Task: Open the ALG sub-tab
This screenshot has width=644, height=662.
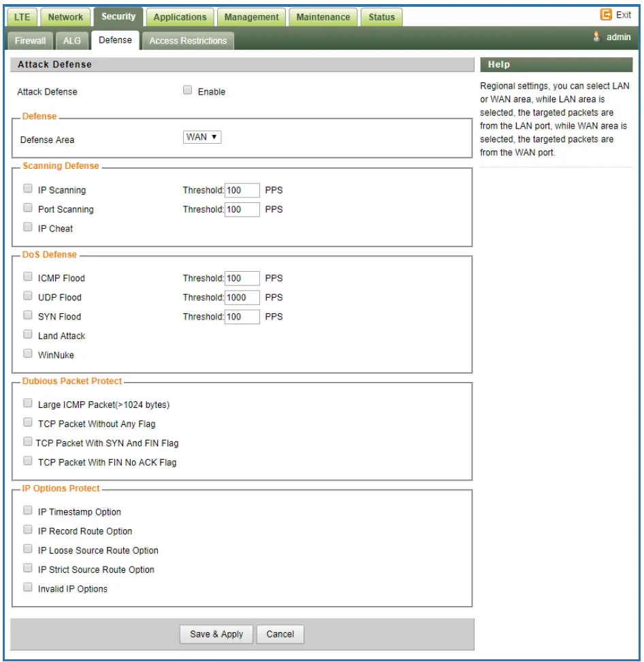Action: click(x=71, y=41)
